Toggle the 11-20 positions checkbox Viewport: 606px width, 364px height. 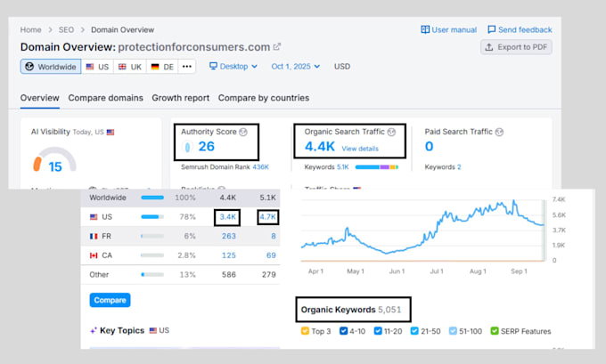[x=378, y=331]
